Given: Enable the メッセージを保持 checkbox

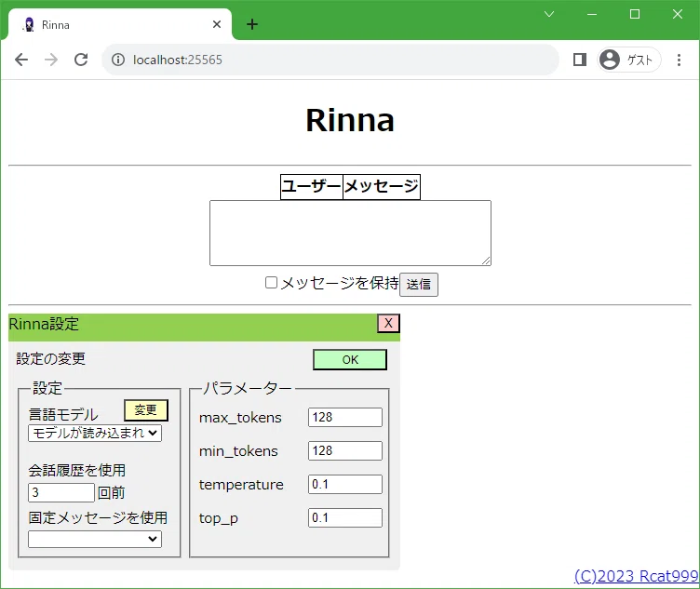Looking at the screenshot, I should (x=271, y=283).
